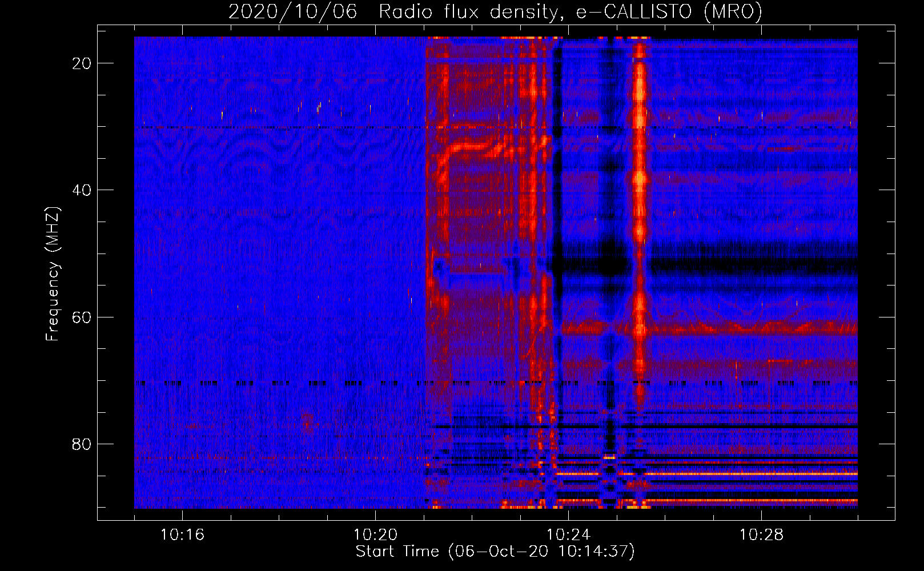Image resolution: width=924 pixels, height=571 pixels.
Task: Click the '40' frequency tick label
Action: [x=82, y=190]
